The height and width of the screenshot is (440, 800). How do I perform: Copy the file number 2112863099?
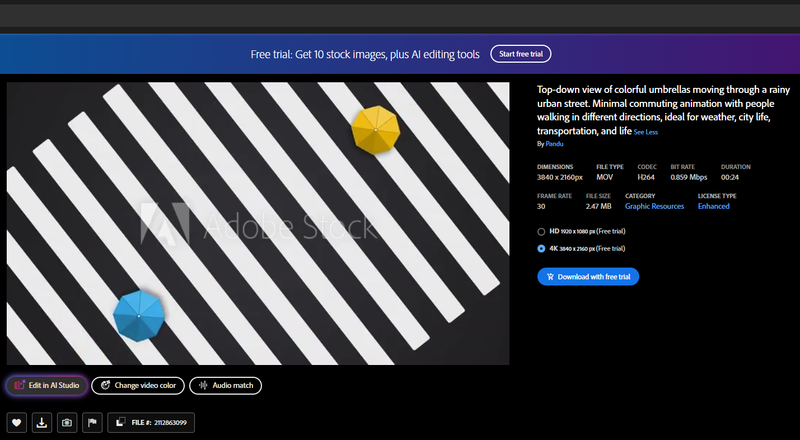coord(151,423)
